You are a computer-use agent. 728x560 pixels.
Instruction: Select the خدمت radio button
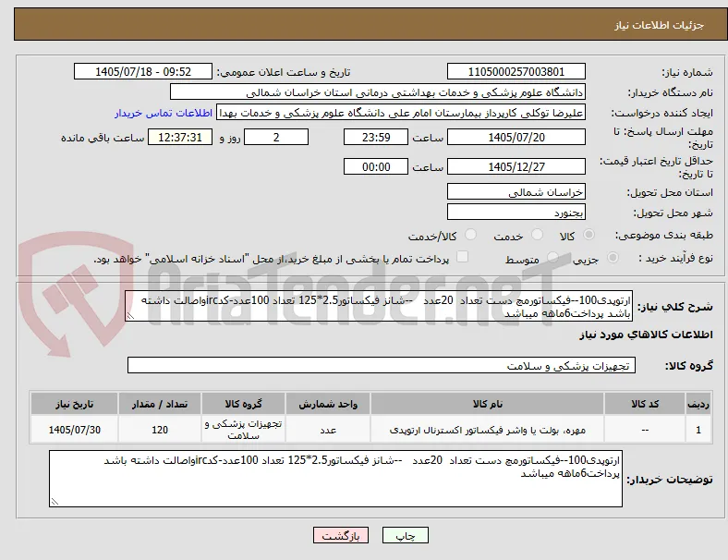537,235
